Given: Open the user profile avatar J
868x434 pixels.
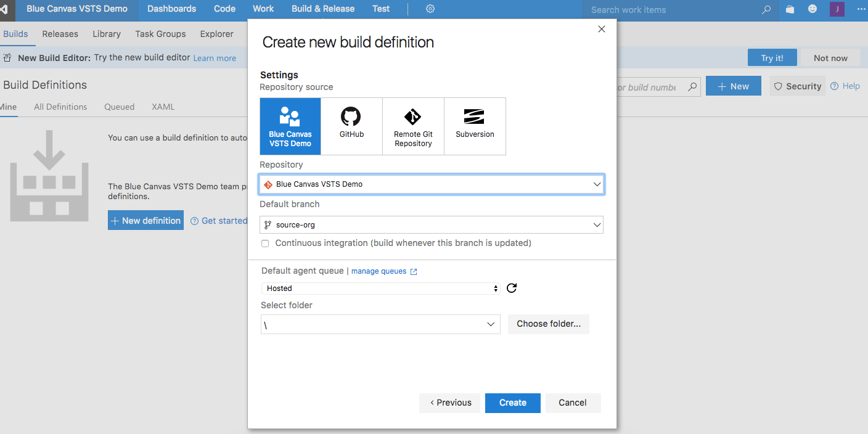Looking at the screenshot, I should tap(837, 9).
